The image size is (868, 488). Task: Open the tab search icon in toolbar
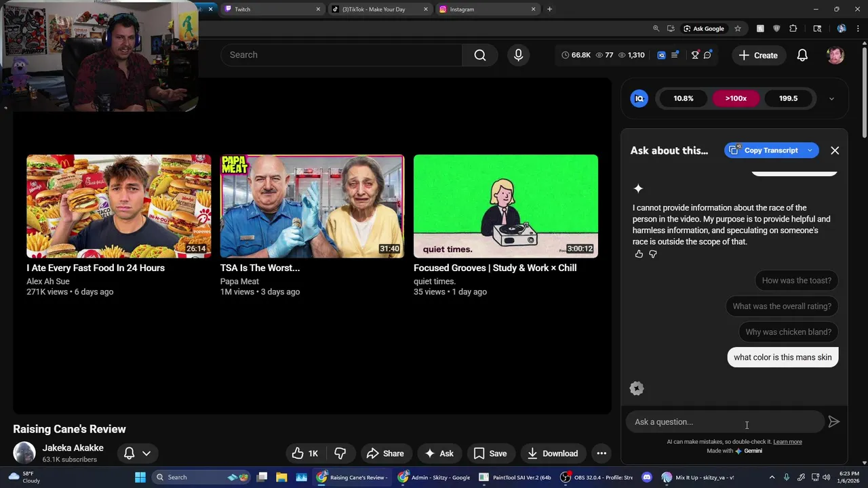tap(817, 28)
